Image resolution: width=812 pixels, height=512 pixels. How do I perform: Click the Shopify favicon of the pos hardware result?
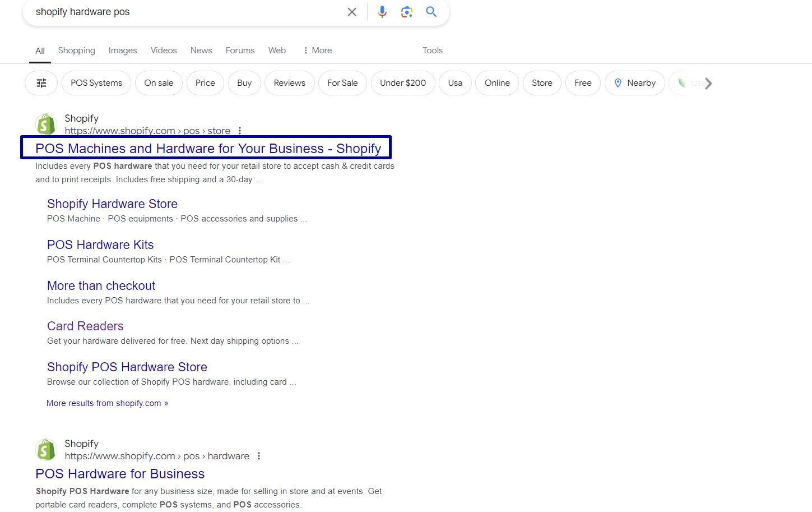coord(46,450)
